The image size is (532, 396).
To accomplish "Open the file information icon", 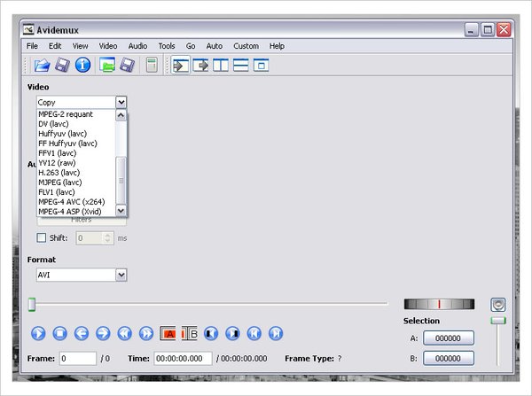I will click(82, 65).
